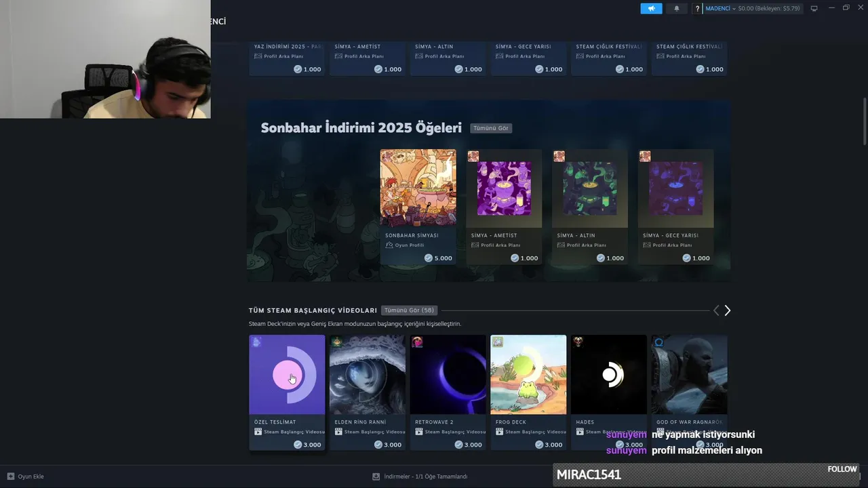The width and height of the screenshot is (868, 488).
Task: Open Oyun Ekle add game link
Action: [x=25, y=476]
